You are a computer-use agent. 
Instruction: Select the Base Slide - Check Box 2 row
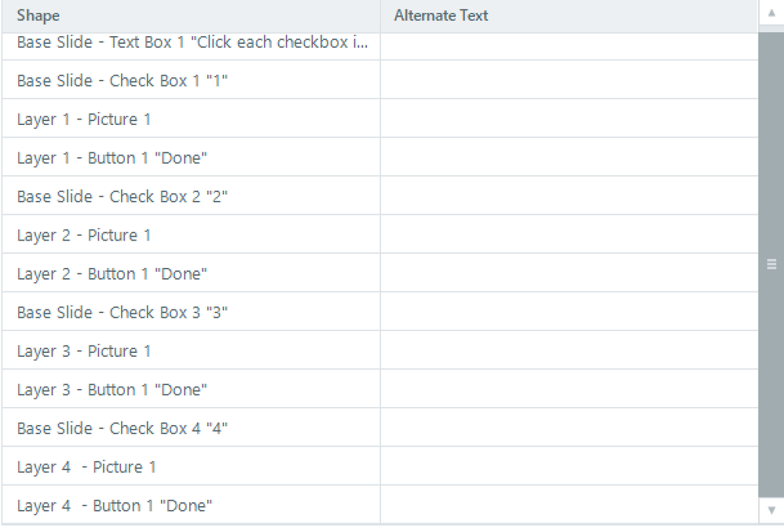(123, 196)
